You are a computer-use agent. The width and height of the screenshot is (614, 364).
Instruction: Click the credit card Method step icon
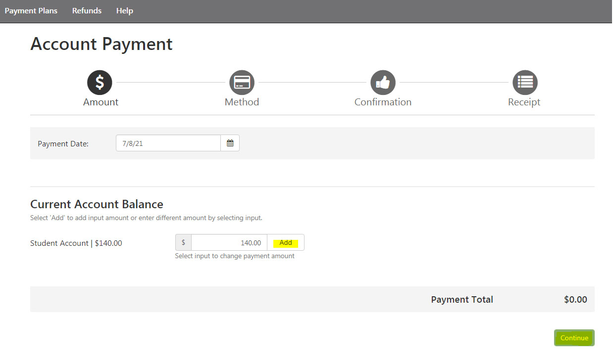coord(242,83)
